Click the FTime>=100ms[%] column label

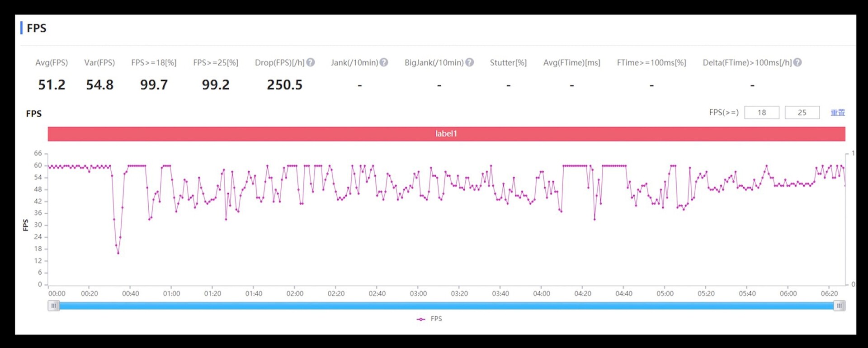click(651, 63)
